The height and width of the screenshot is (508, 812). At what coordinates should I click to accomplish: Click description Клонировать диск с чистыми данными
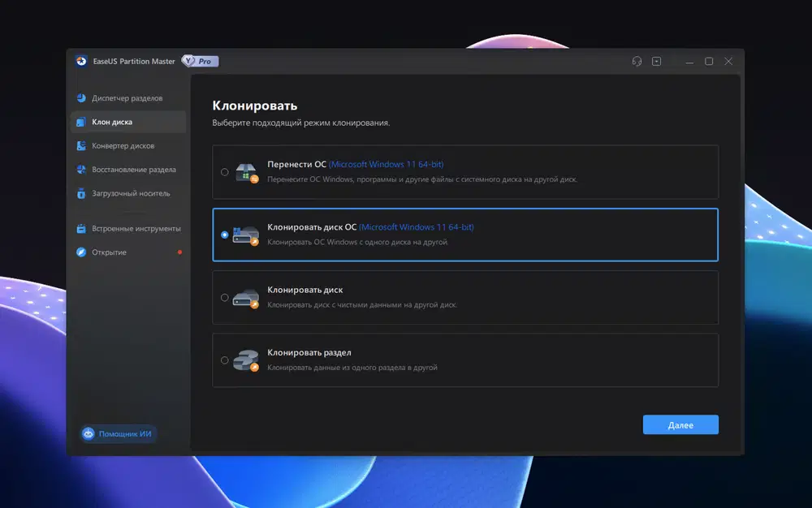coord(362,304)
